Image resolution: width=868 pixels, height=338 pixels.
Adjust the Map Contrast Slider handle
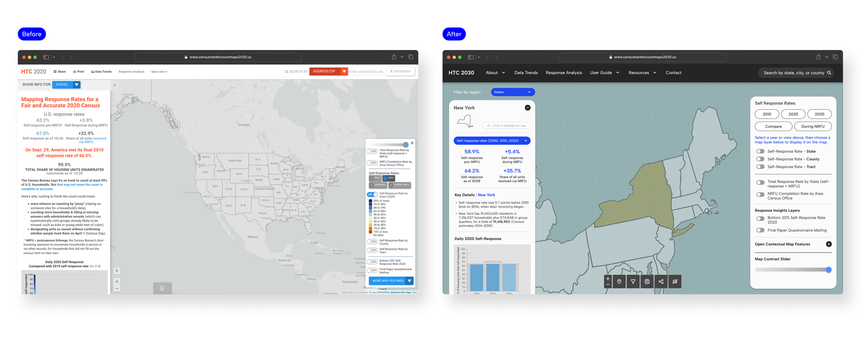828,269
